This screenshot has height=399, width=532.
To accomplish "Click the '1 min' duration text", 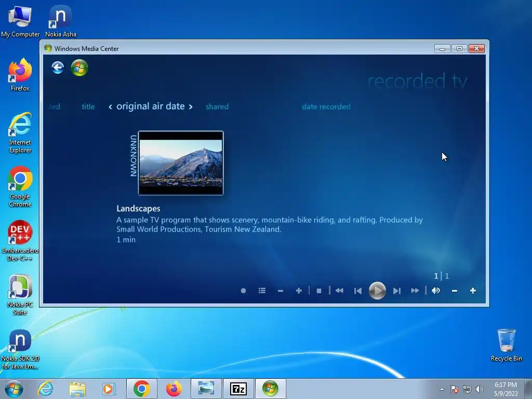I will point(126,240).
